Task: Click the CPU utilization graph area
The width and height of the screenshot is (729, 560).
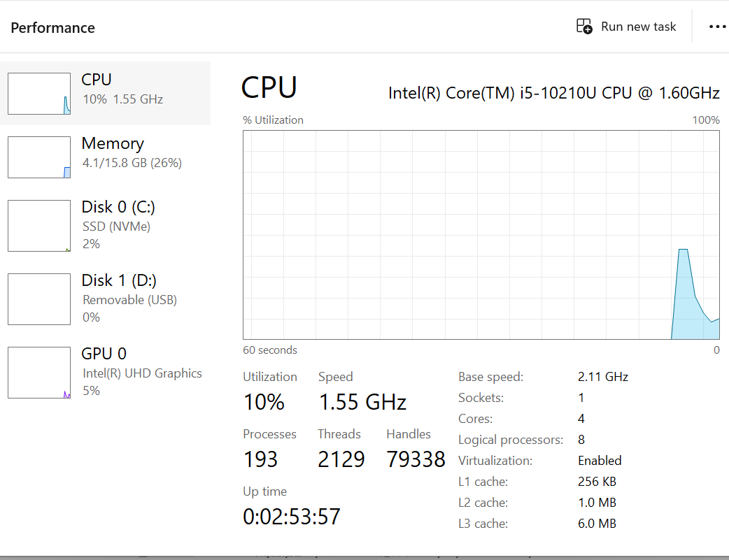Action: tap(481, 235)
